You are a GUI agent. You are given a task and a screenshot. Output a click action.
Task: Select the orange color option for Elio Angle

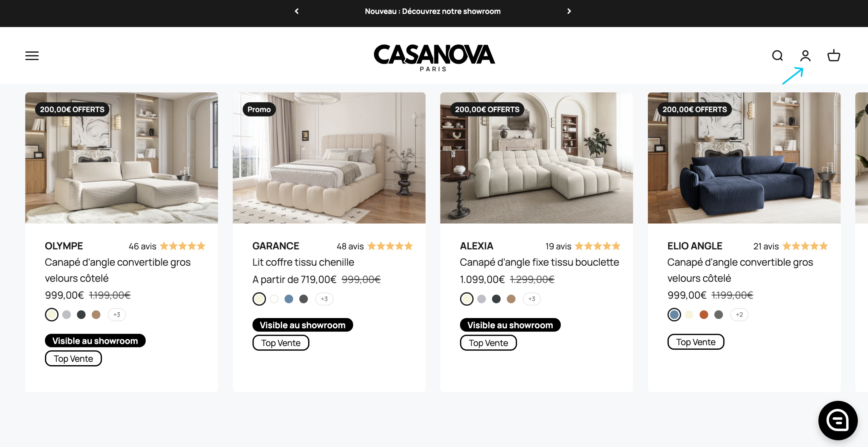pos(704,315)
